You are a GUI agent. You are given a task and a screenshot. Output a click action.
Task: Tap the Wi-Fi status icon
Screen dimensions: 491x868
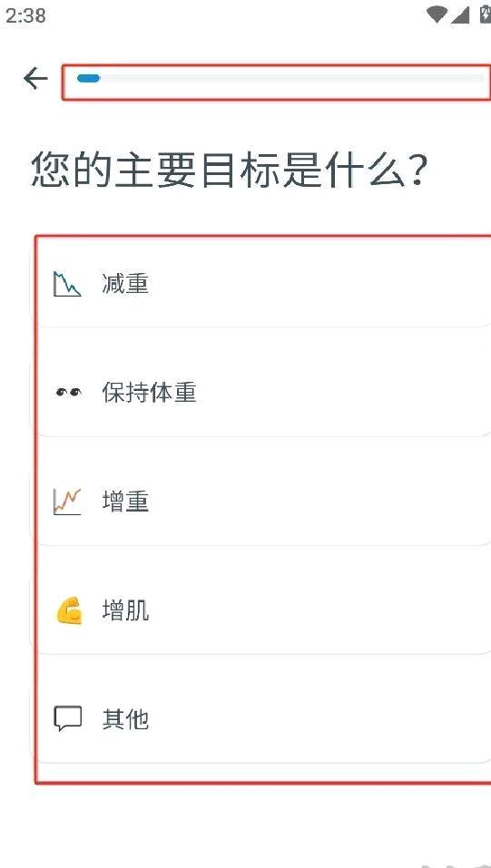(437, 15)
